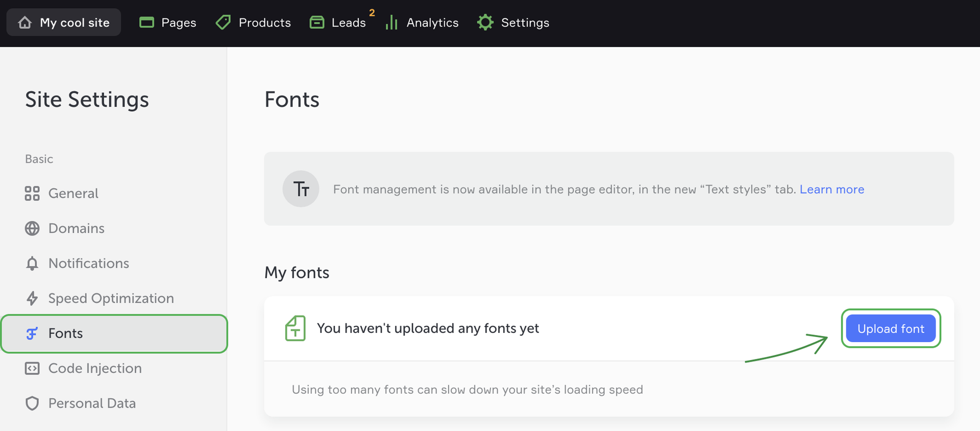Screen dimensions: 980x431
Task: Go to the Analytics tab label
Action: (x=432, y=22)
